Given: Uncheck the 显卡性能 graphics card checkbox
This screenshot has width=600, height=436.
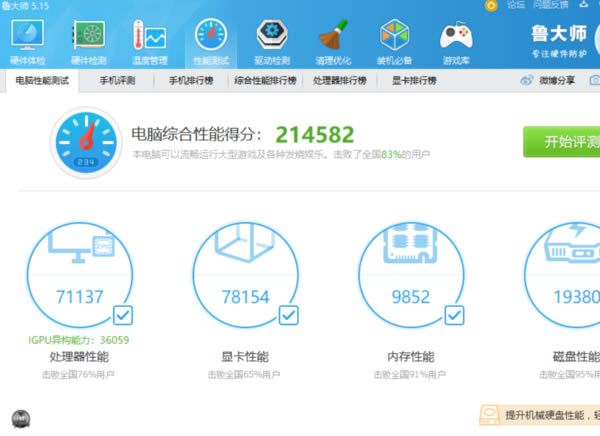Looking at the screenshot, I should 287,316.
